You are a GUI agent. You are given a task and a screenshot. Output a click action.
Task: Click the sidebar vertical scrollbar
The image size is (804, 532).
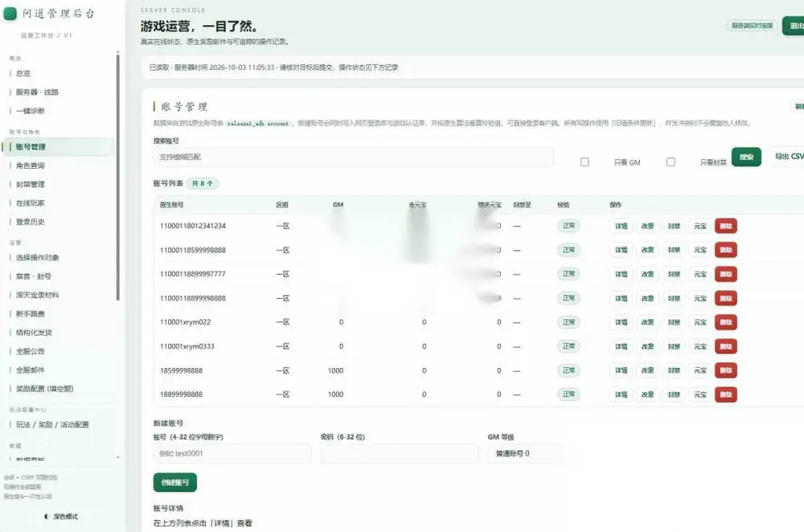118,177
